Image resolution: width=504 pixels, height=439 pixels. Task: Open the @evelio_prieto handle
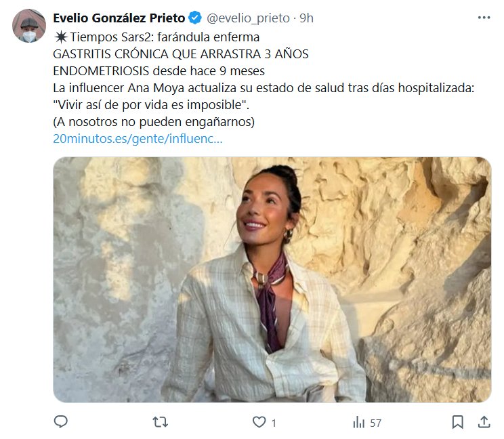(x=247, y=18)
